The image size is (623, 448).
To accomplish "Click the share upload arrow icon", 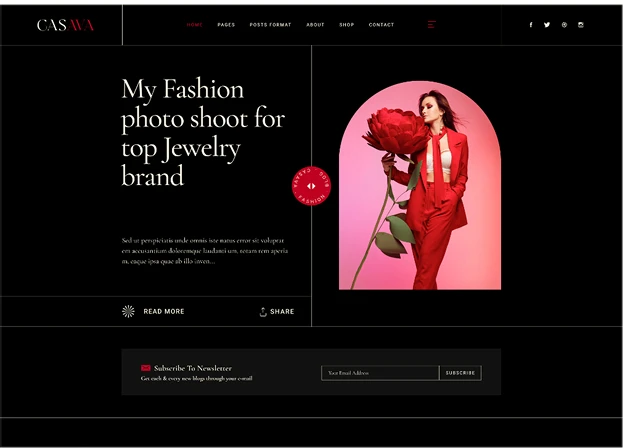I will [263, 312].
